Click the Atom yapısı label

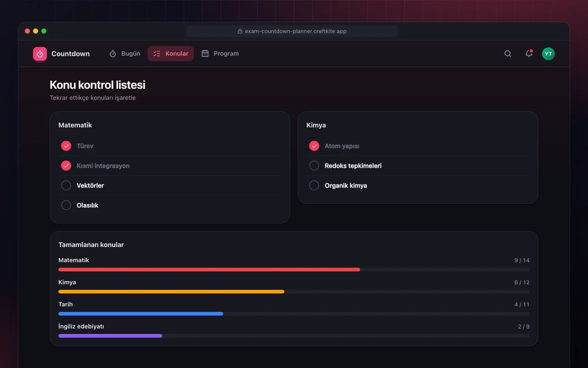pyautogui.click(x=342, y=146)
